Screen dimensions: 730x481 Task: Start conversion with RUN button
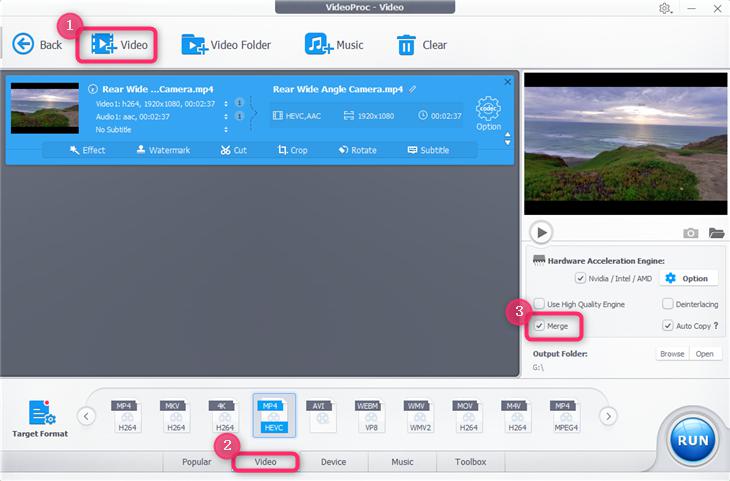693,440
